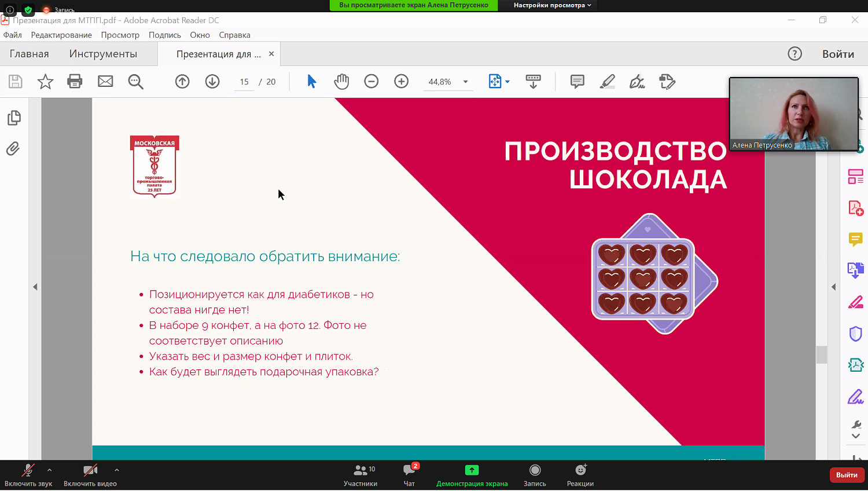Collapse the right tools pane
The height and width of the screenshot is (491, 868).
point(834,287)
